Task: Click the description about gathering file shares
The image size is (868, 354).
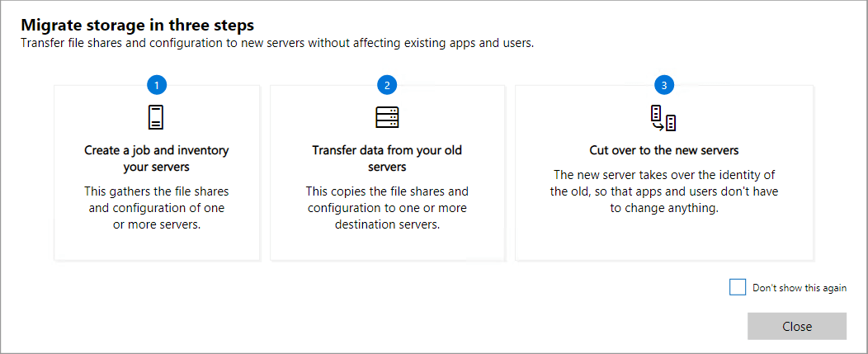Action: 157,208
